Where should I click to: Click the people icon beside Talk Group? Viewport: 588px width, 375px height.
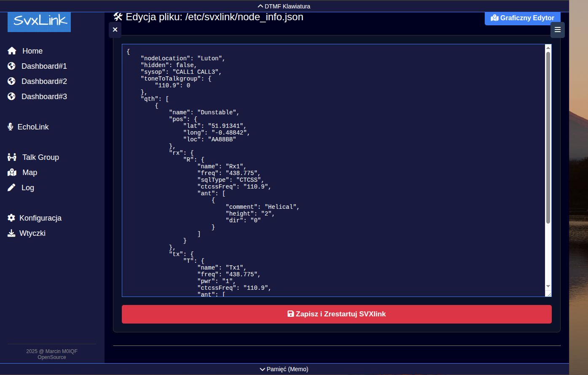12,157
